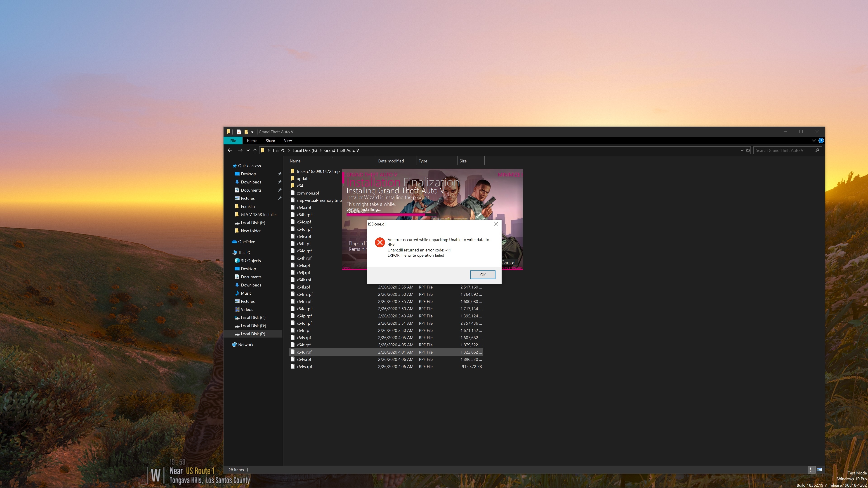Screen dimensions: 868x488
Task: Open the address bar history dropdown
Action: 742,150
